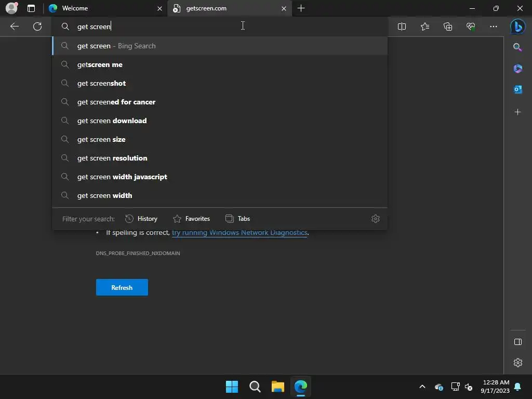This screenshot has width=532, height=399.
Task: Open notifications bell icon
Action: tap(518, 387)
